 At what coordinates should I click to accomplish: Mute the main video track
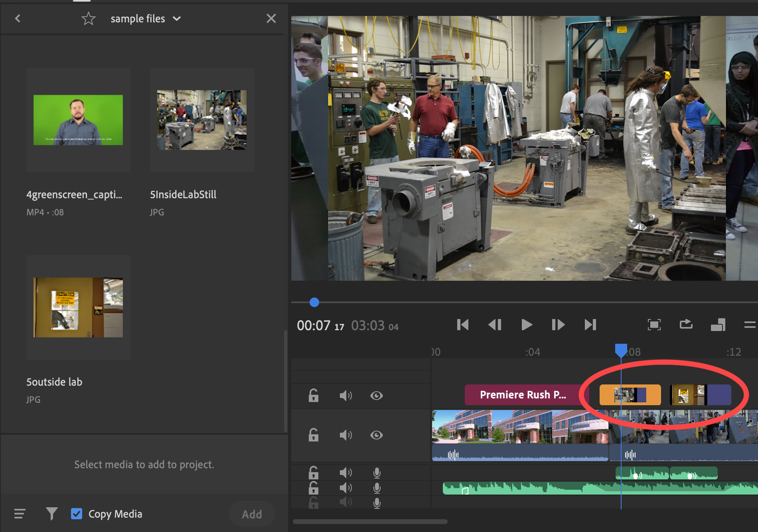[x=345, y=435]
